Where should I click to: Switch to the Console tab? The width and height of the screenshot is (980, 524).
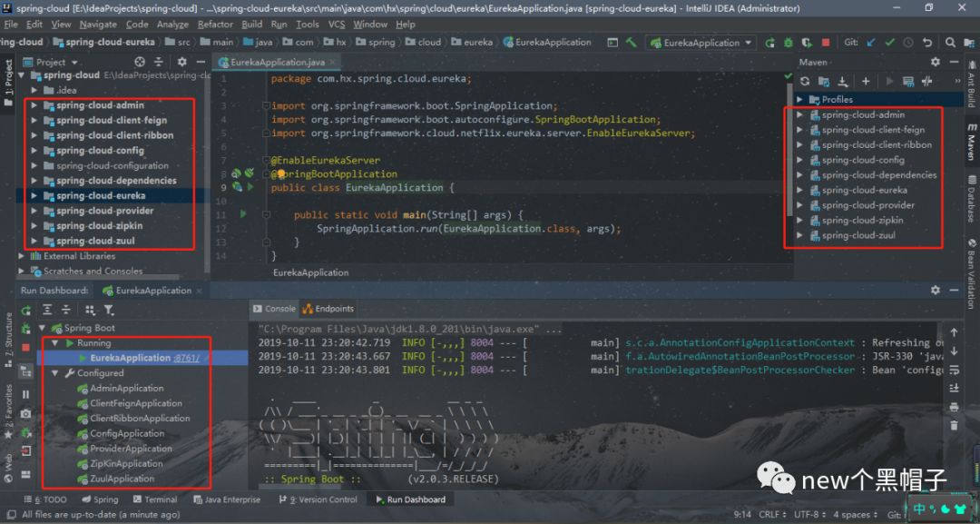pyautogui.click(x=274, y=309)
